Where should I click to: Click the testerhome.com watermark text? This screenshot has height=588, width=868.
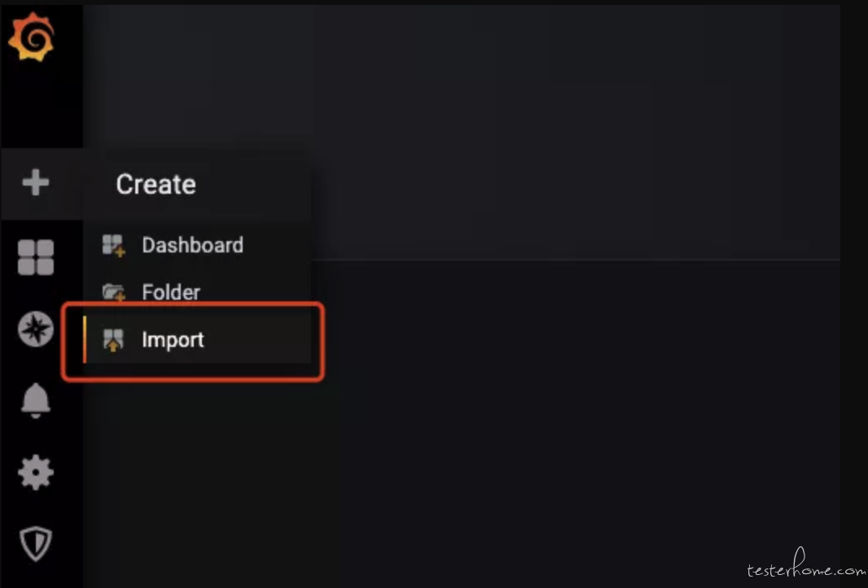pyautogui.click(x=807, y=564)
